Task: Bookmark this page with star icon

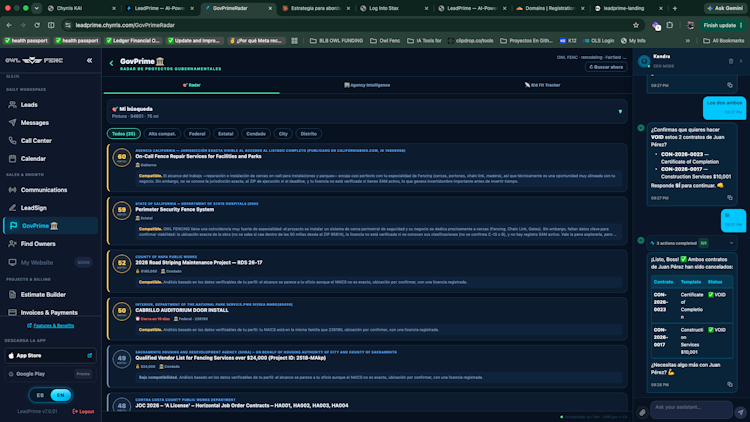Action: pyautogui.click(x=636, y=25)
